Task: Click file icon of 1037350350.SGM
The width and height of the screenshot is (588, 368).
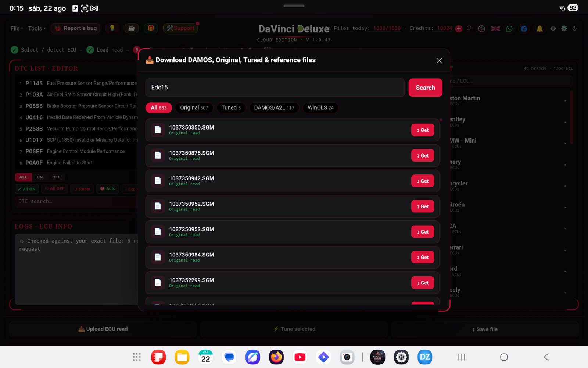Action: [x=158, y=130]
